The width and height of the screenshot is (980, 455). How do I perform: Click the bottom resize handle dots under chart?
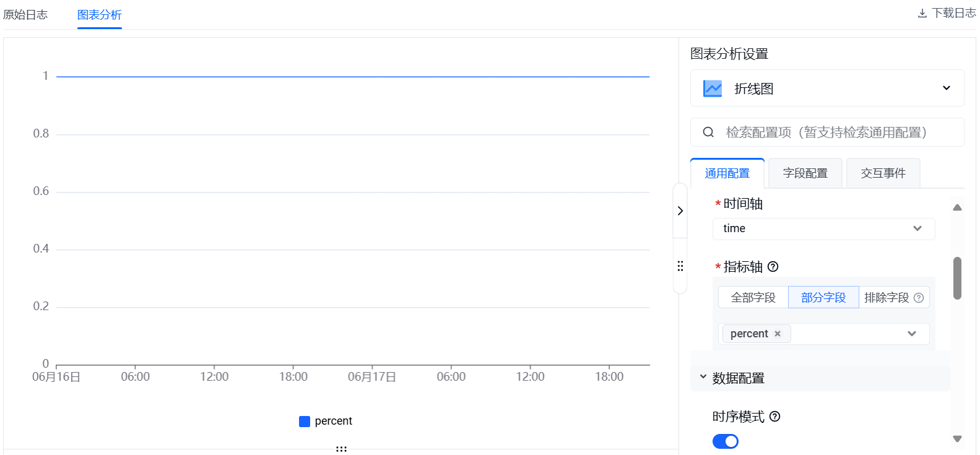click(x=341, y=449)
